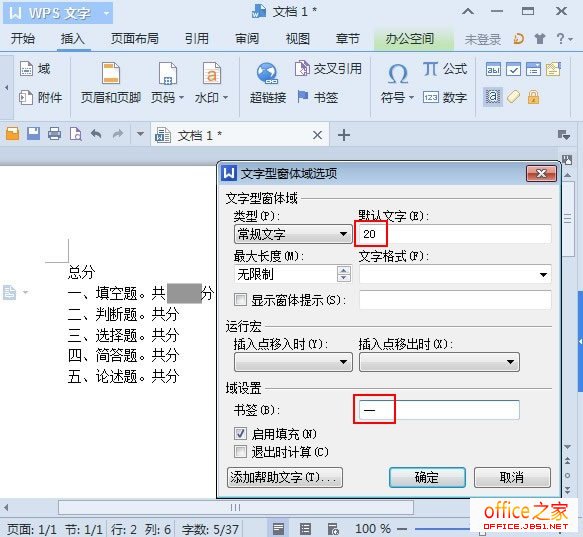Switch to the 引用 tab
The height and width of the screenshot is (537, 583).
click(x=197, y=39)
